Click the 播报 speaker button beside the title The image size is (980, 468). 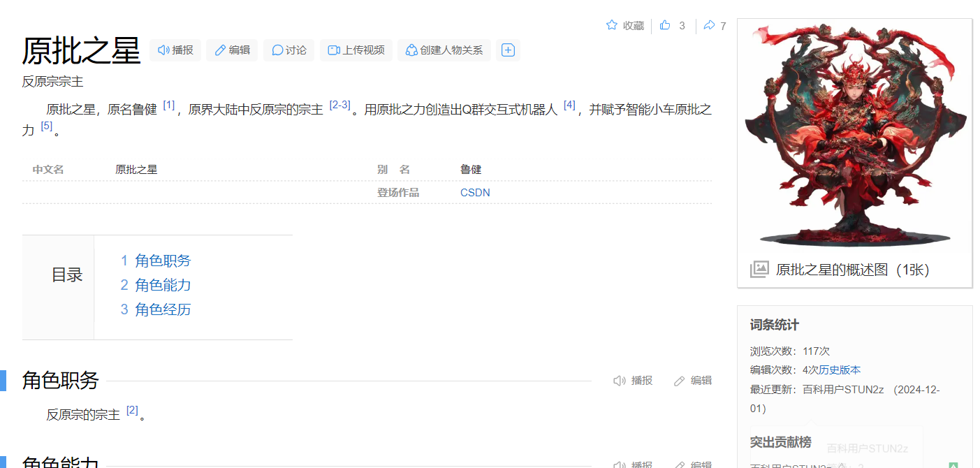[175, 50]
